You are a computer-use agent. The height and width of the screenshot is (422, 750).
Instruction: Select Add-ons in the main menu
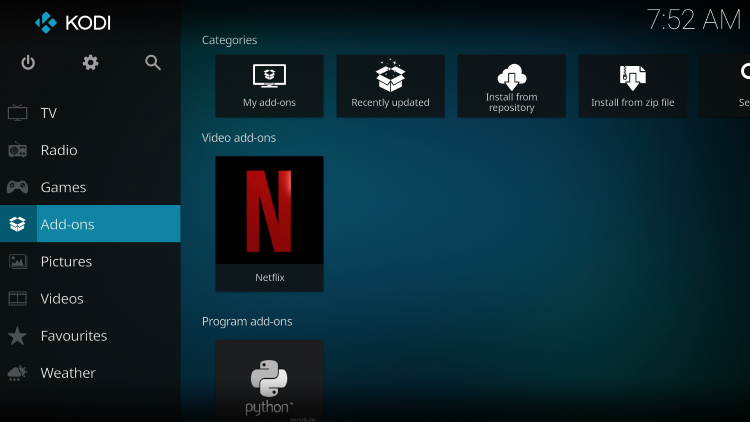click(90, 224)
